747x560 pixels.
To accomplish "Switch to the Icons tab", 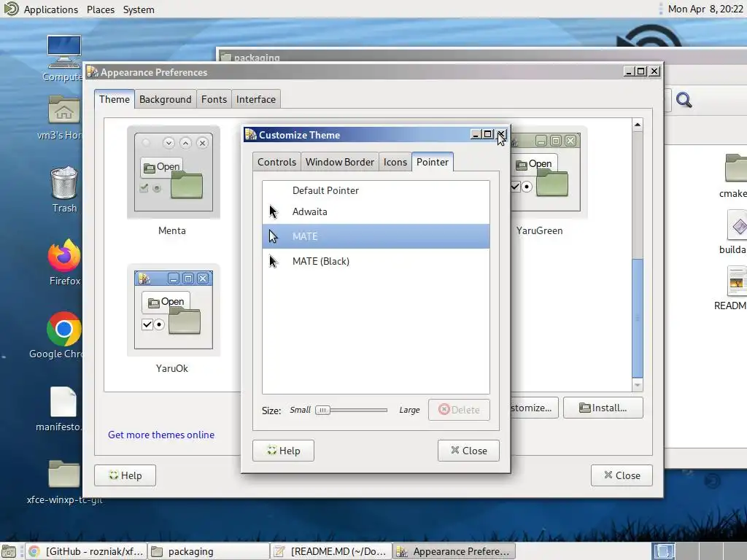I will click(395, 162).
